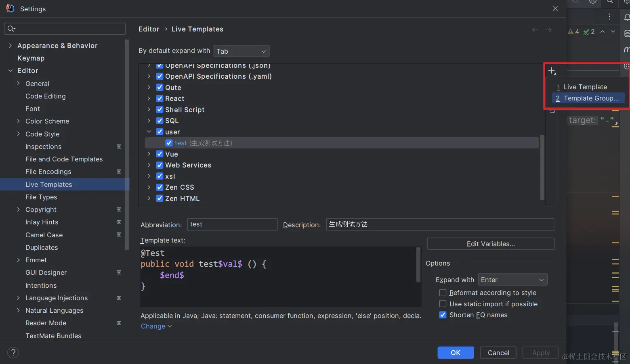
Task: Click the Cancel button
Action: [498, 353]
